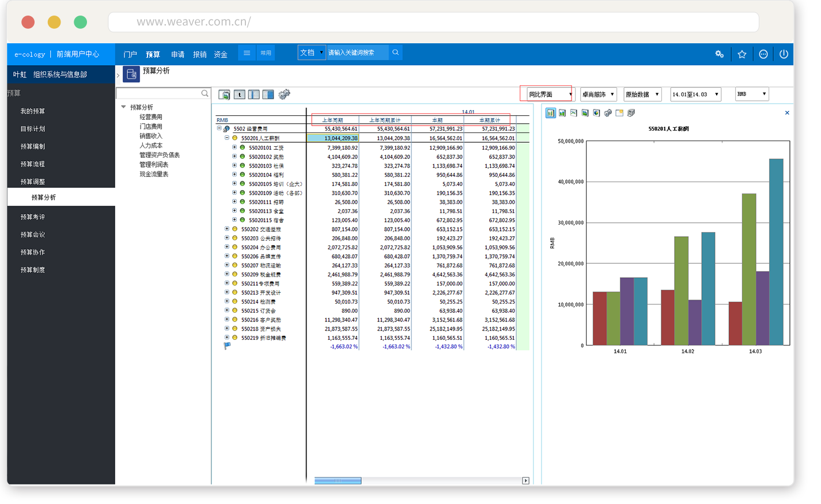Screen dimensions: 821x504
Task: Collapse the 预算分析 tree node
Action: (x=123, y=107)
